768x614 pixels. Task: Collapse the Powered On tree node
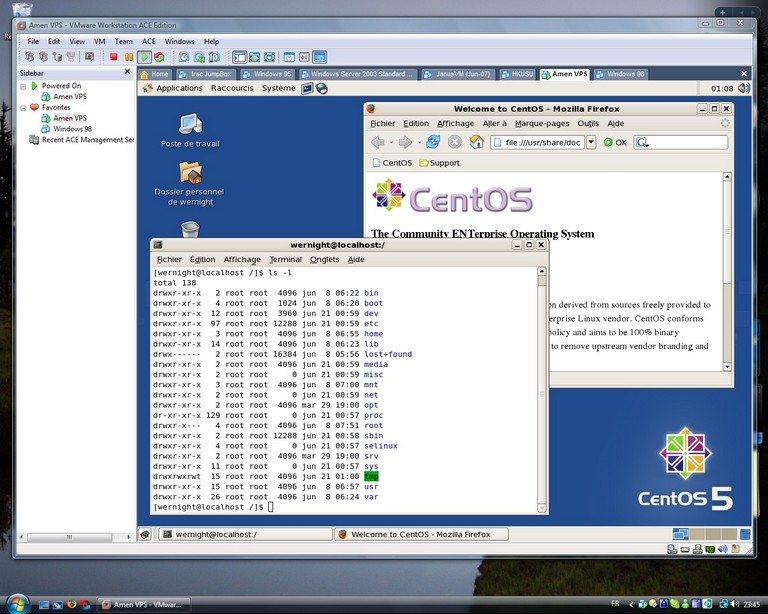click(x=23, y=86)
